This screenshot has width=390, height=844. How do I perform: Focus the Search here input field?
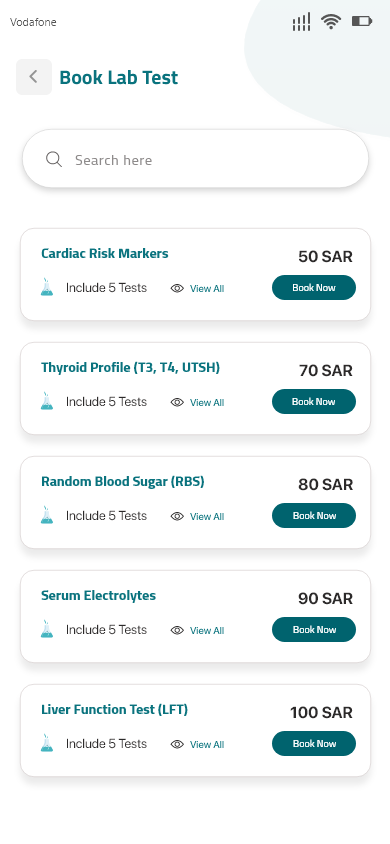pyautogui.click(x=195, y=159)
